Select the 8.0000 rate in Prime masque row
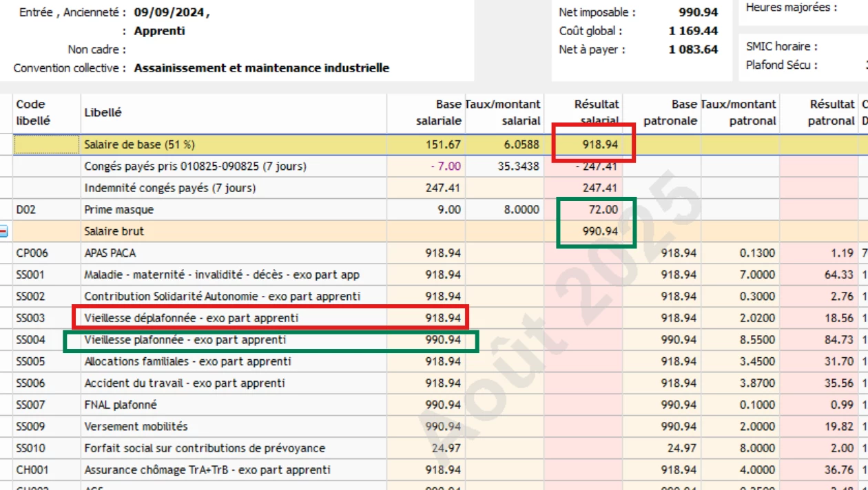The height and width of the screenshot is (490, 868). pyautogui.click(x=521, y=209)
